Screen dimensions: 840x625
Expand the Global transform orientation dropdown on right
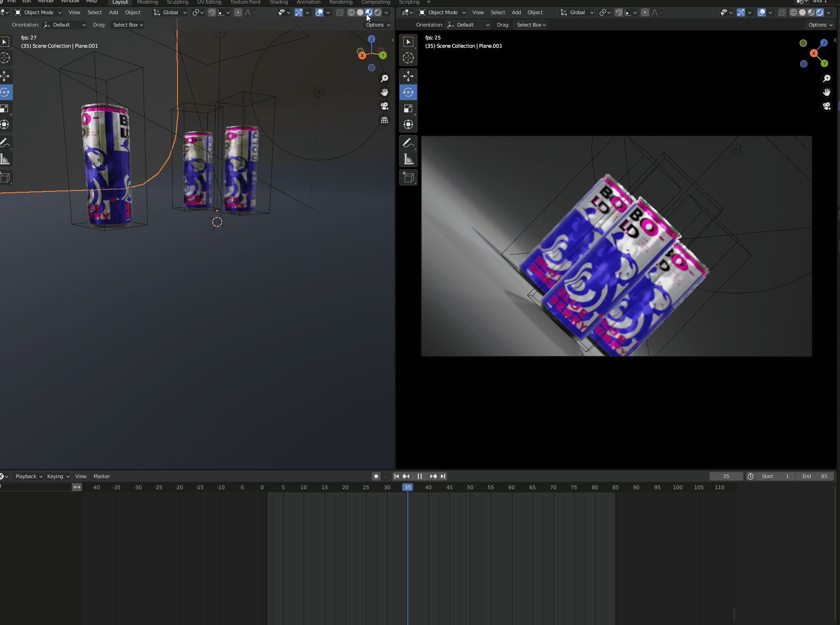(x=578, y=12)
